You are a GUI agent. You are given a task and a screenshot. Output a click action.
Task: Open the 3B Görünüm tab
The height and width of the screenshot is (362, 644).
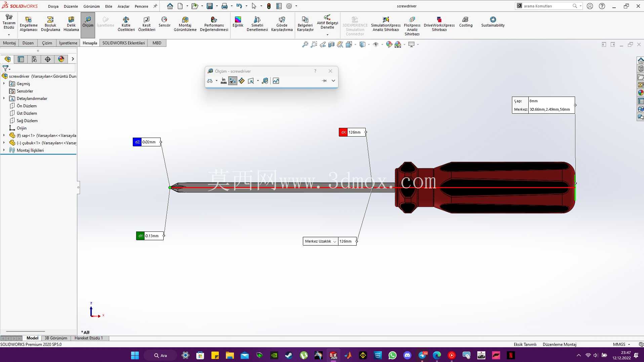tap(56, 338)
